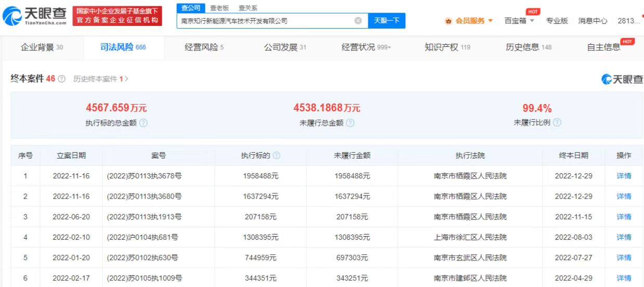Open the 经营风险 tab
The height and width of the screenshot is (287, 644).
tap(204, 47)
